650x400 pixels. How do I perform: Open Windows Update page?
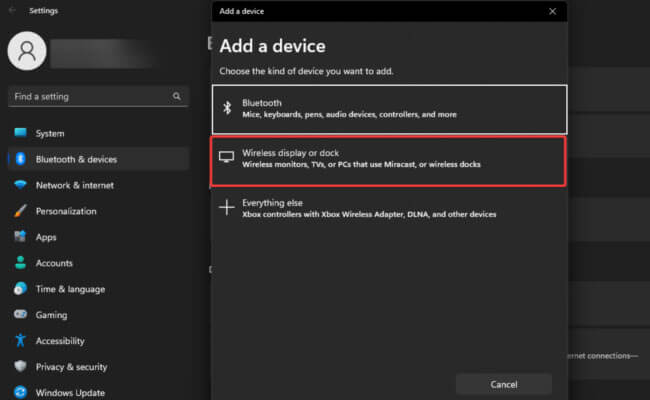(99, 393)
